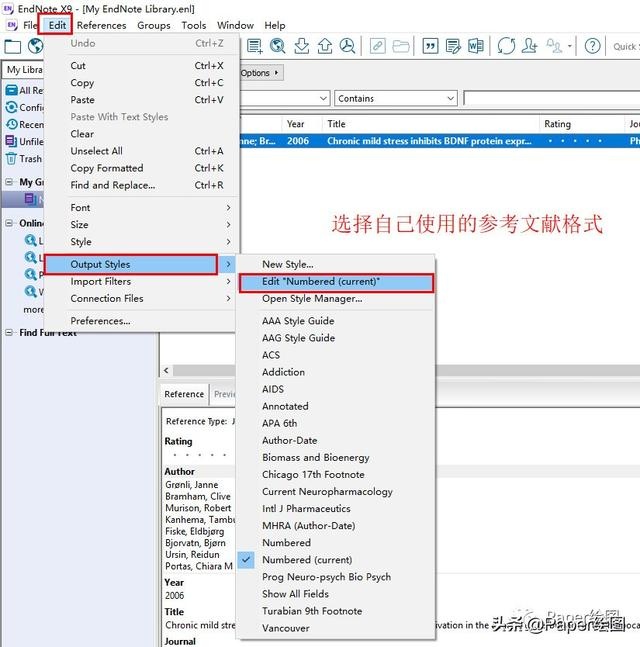The image size is (640, 647).
Task: Sort by the Year column header
Action: point(302,124)
